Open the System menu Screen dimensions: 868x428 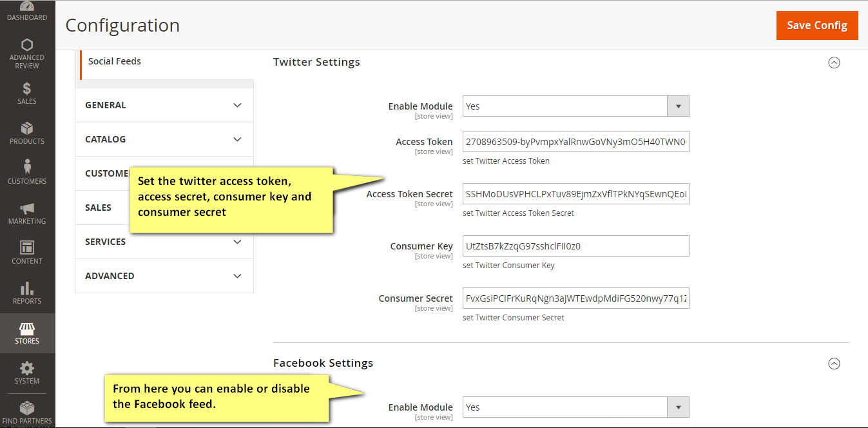(x=26, y=373)
